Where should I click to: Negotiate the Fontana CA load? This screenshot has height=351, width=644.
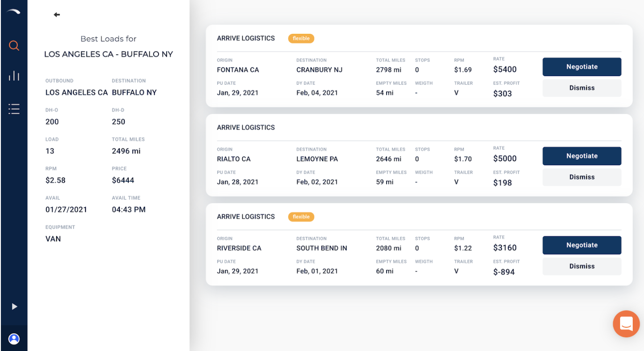[582, 67]
